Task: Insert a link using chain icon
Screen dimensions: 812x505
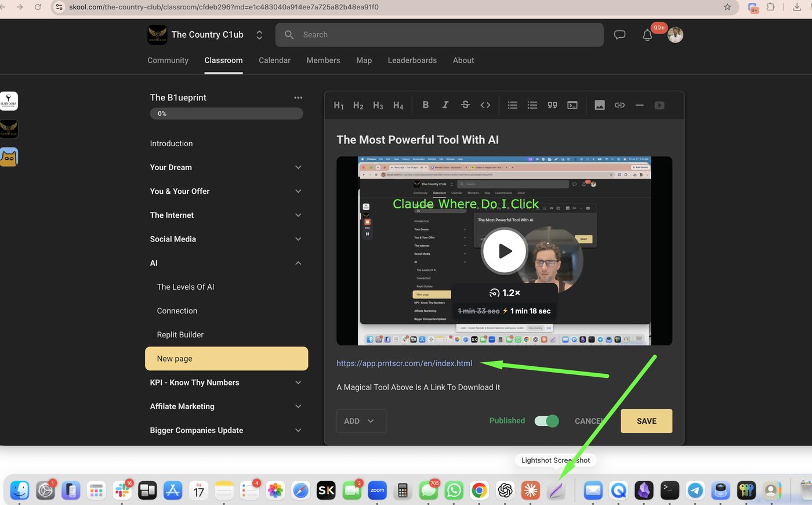Action: 619,105
